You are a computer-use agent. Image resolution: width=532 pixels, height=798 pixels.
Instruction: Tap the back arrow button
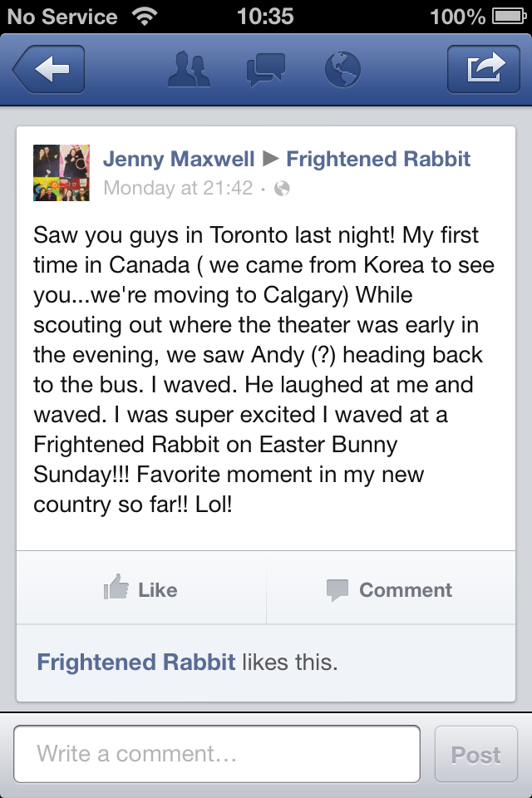[x=48, y=70]
